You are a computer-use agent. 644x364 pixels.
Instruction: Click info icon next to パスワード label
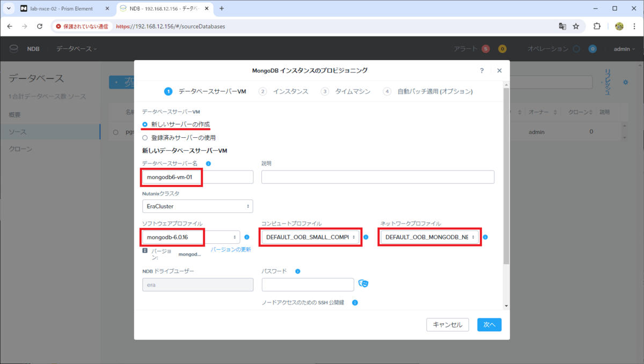click(298, 271)
